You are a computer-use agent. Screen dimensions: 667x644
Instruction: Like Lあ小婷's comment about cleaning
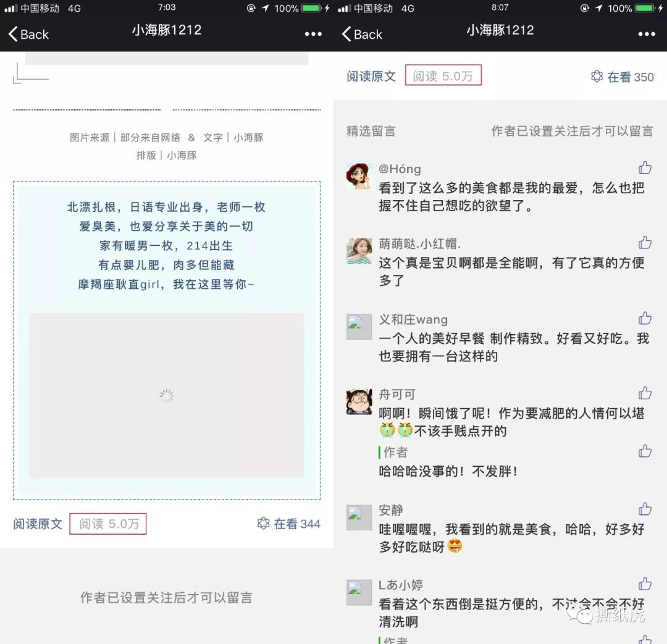coord(645,583)
